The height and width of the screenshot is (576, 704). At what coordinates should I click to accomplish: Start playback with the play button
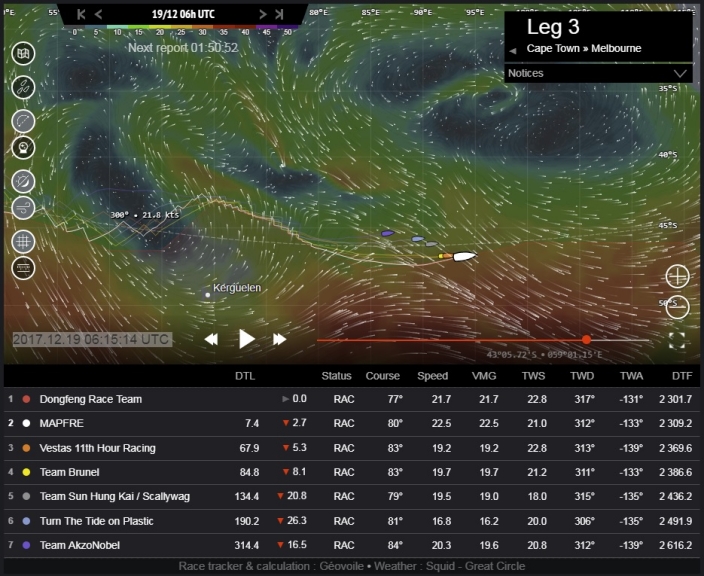[x=246, y=339]
